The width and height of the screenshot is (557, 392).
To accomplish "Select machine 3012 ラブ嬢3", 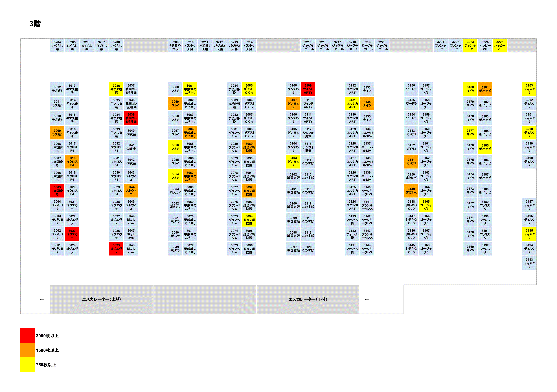I will (57, 89).
